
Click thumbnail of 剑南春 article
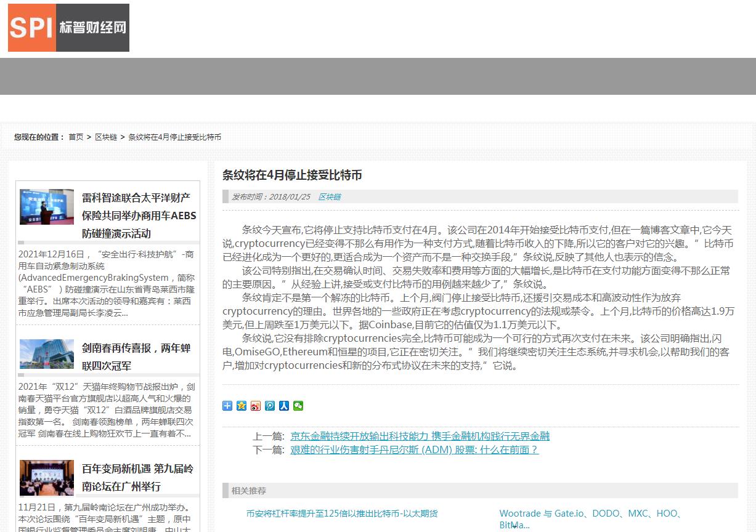point(47,354)
